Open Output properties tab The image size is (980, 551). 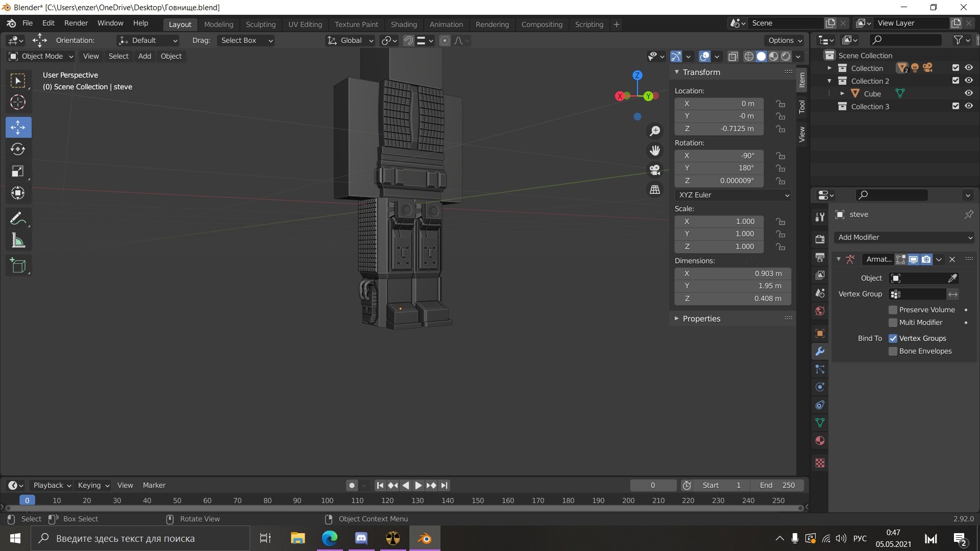(820, 257)
